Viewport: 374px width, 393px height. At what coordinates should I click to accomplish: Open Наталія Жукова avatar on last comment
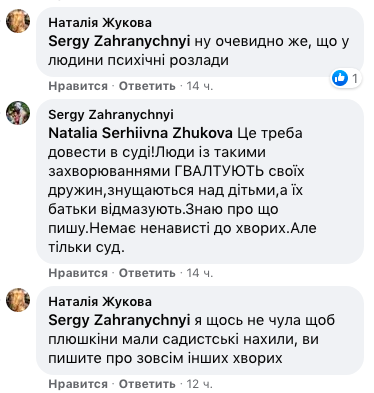tap(18, 300)
